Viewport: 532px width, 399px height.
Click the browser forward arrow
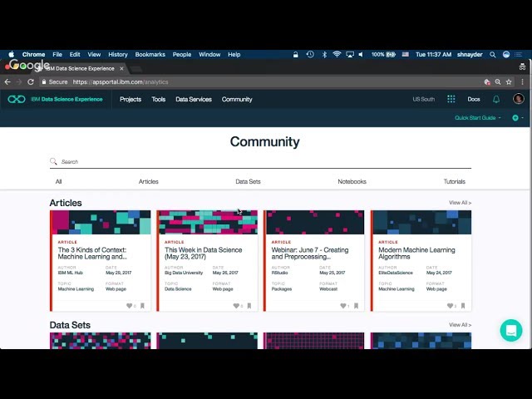pyautogui.click(x=19, y=82)
